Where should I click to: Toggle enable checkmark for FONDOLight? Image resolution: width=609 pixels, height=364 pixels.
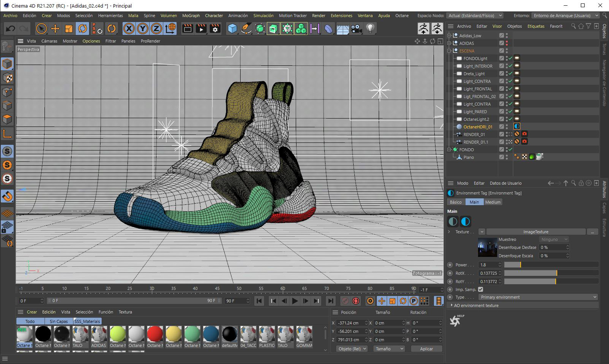tap(511, 58)
